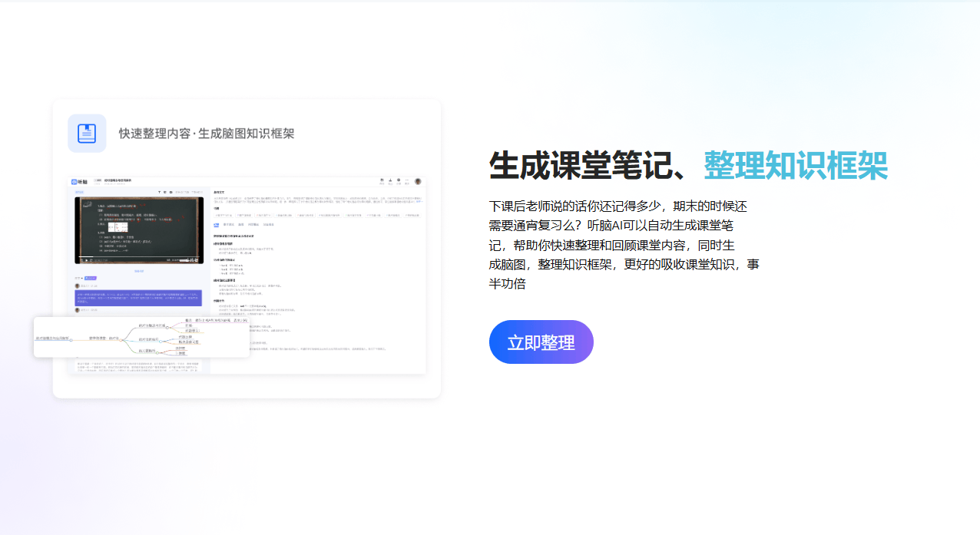Image resolution: width=980 pixels, height=535 pixels.
Task: Switch to the 脑图 tab in the notes panel
Action: [240, 225]
